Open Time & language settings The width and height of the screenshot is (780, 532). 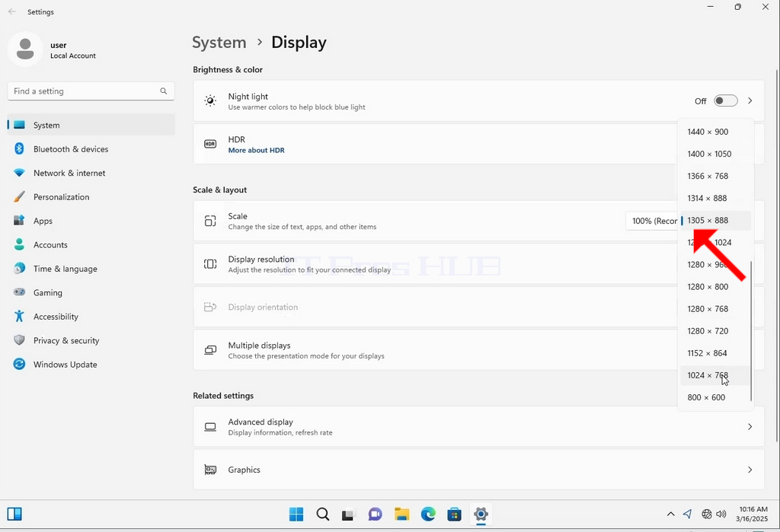pos(91,268)
